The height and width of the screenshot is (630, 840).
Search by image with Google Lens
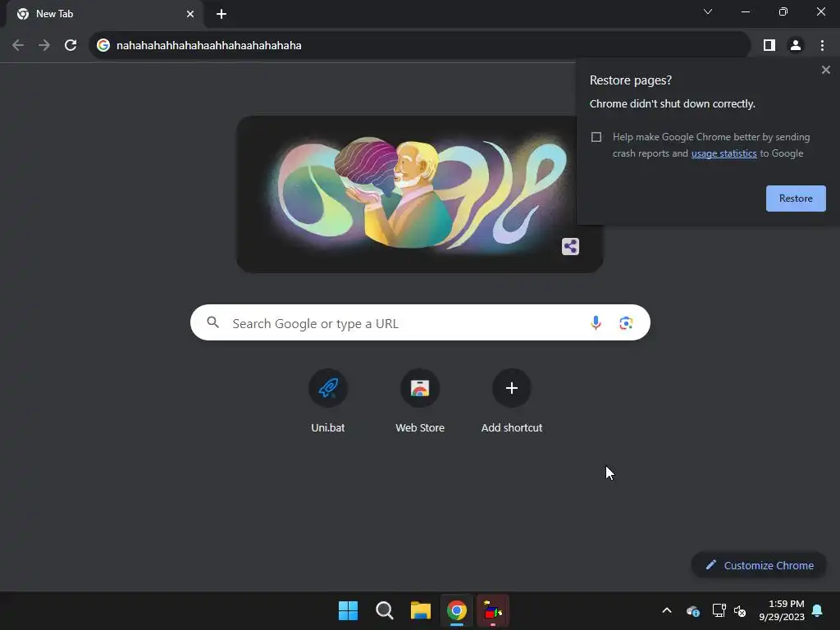pyautogui.click(x=626, y=323)
